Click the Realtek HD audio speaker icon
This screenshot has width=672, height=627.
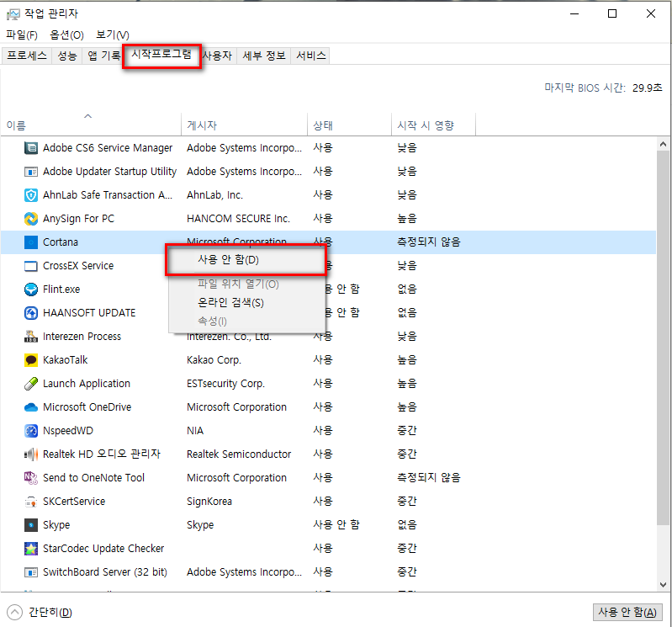pos(31,454)
